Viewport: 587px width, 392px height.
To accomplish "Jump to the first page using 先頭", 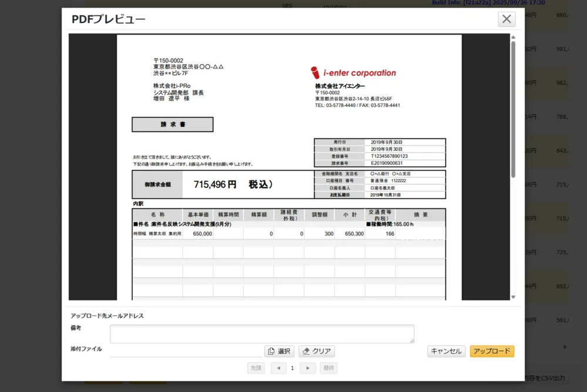I will click(255, 368).
